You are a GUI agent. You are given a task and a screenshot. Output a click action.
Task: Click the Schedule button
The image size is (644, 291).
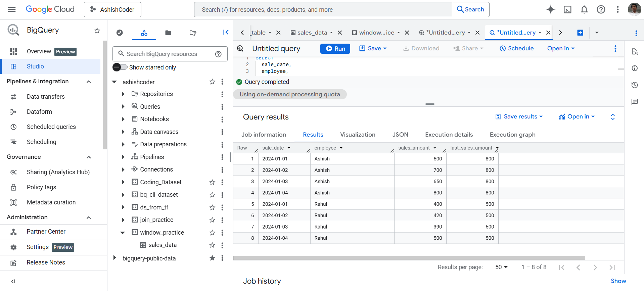[517, 48]
